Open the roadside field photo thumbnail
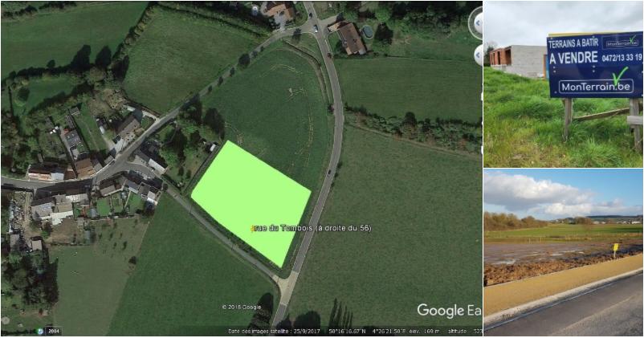 563,252
